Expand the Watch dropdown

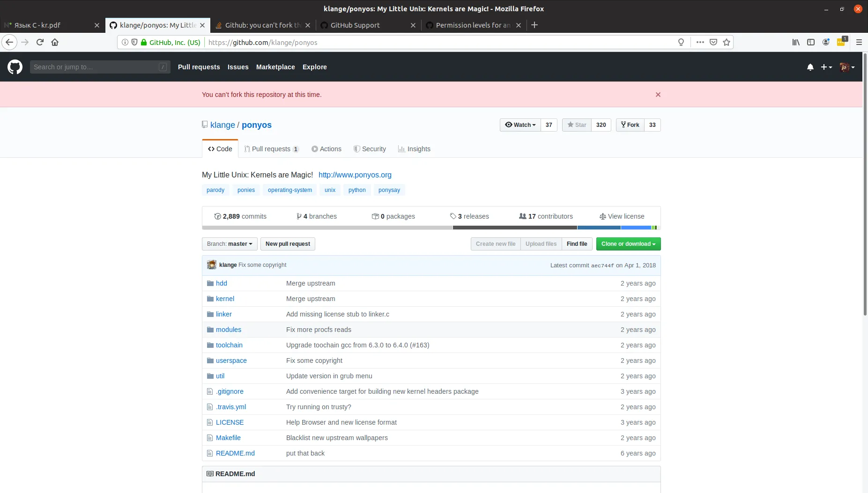coord(520,125)
